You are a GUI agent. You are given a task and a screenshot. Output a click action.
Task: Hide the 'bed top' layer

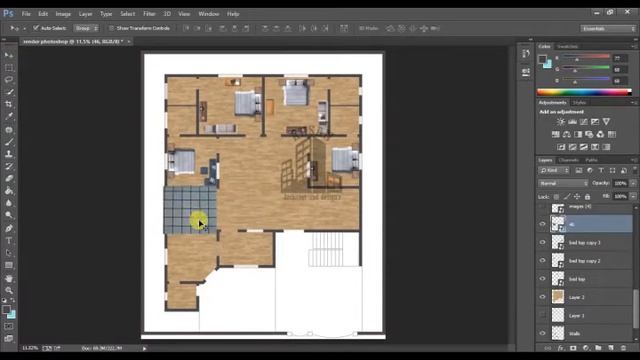tap(542, 279)
